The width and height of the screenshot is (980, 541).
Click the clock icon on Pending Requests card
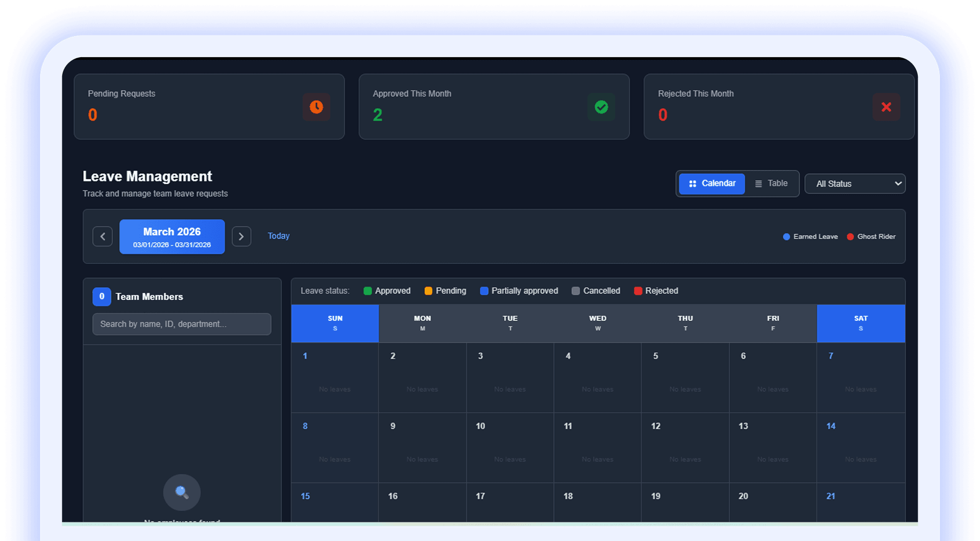[x=316, y=107]
